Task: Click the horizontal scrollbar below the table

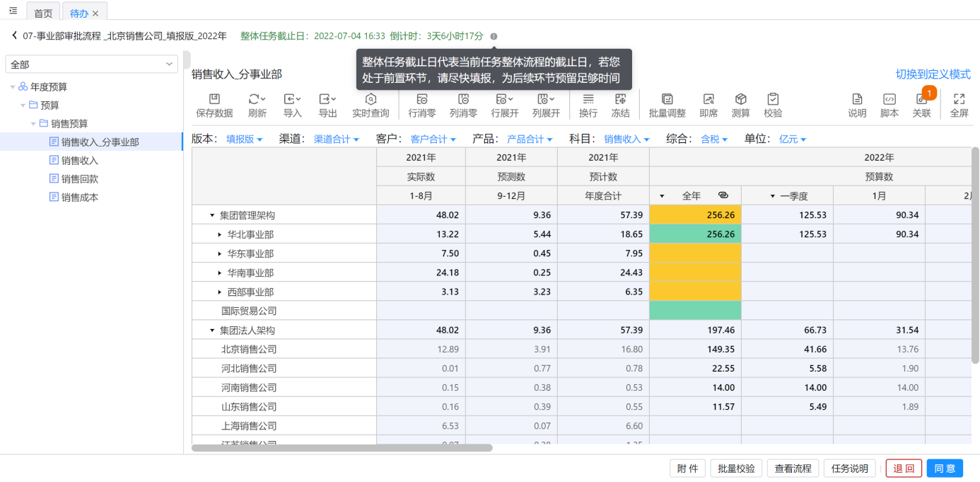Action: 342,448
